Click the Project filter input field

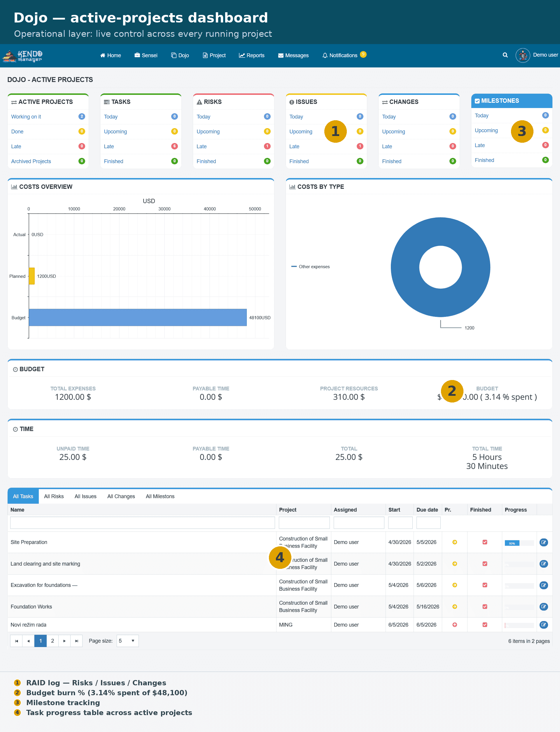pos(304,522)
